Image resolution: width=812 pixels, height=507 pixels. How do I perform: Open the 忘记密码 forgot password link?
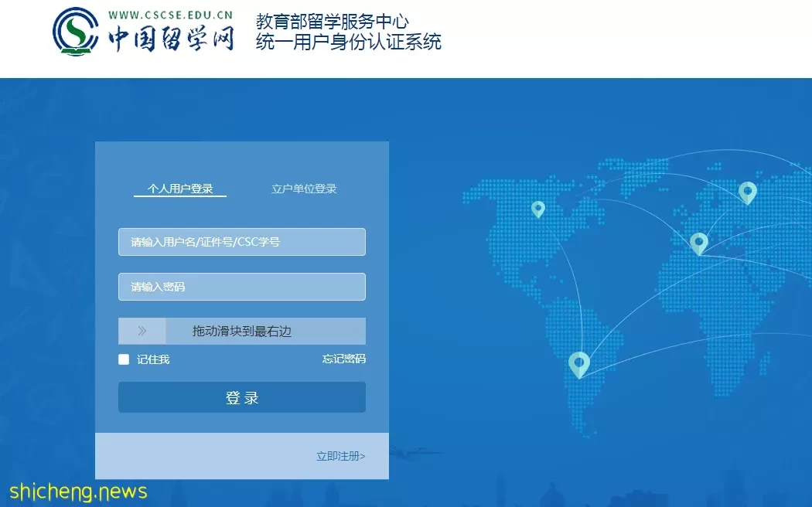coord(344,359)
